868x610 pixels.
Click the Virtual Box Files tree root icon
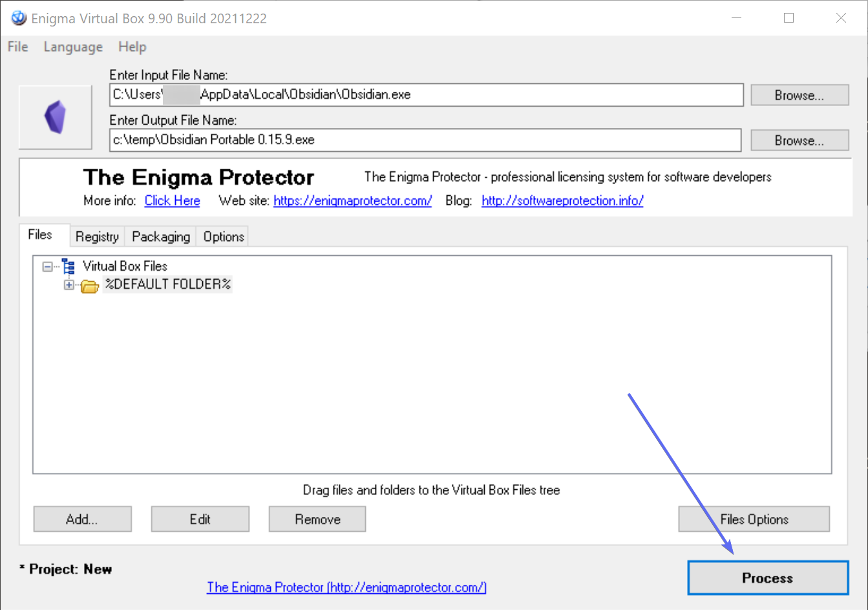pos(69,266)
